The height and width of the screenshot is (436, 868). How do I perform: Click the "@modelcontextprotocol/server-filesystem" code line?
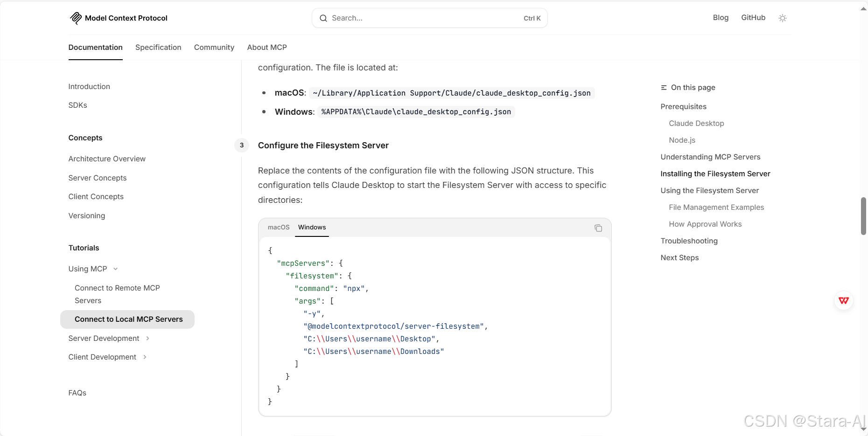coord(396,326)
